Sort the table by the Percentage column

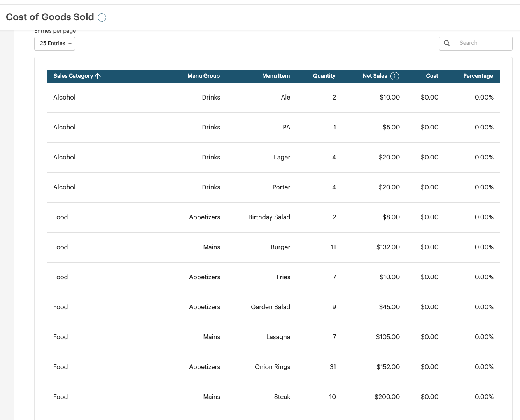pyautogui.click(x=478, y=76)
